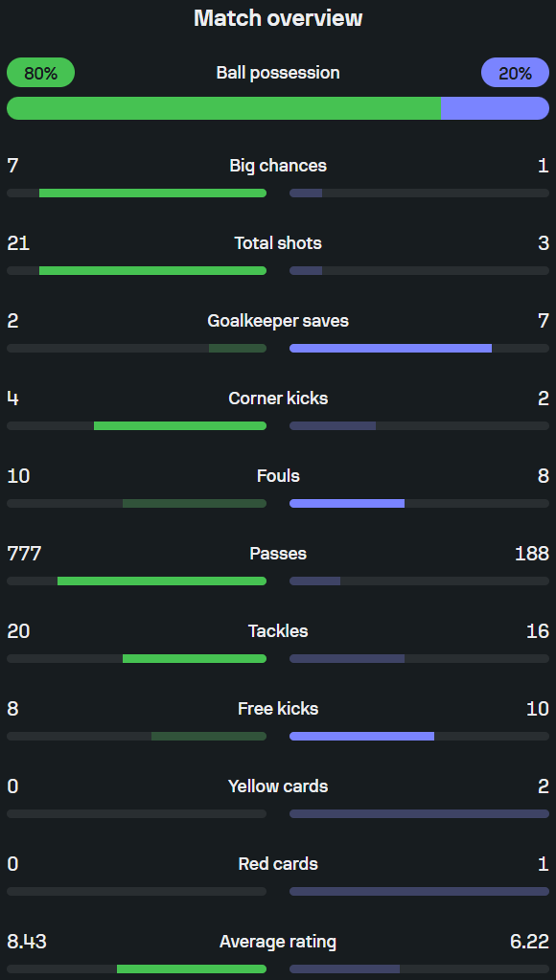Select the Yellow cards label

click(278, 786)
